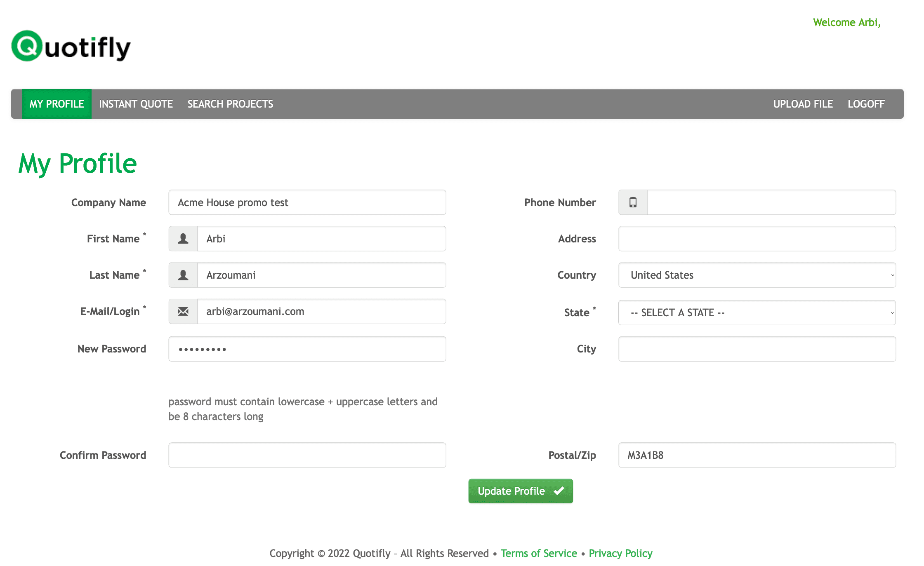This screenshot has width=924, height=566.
Task: Click the Phone Number input box
Action: pos(771,202)
